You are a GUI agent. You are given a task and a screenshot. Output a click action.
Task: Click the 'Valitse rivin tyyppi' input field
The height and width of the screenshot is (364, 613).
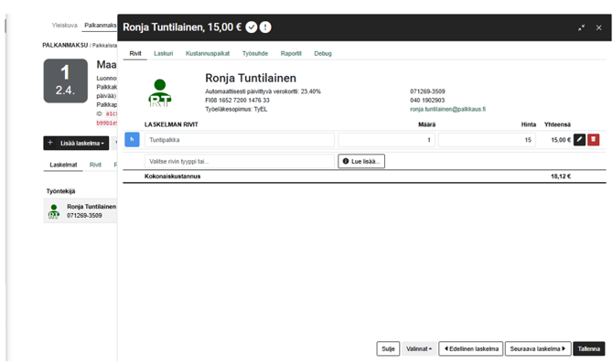coord(240,161)
